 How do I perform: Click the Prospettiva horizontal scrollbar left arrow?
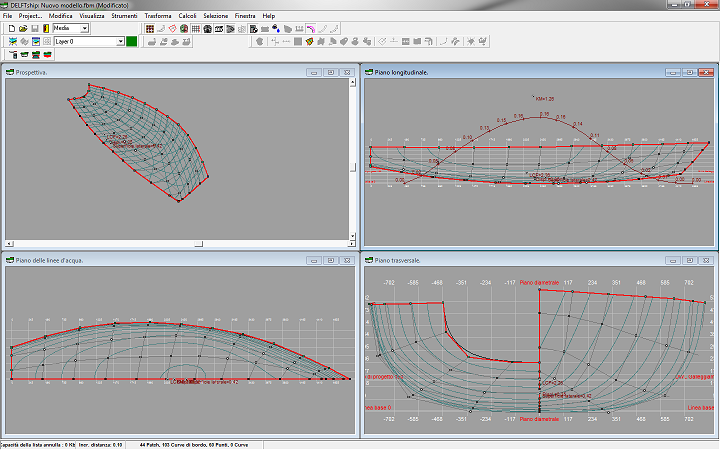pos(10,244)
